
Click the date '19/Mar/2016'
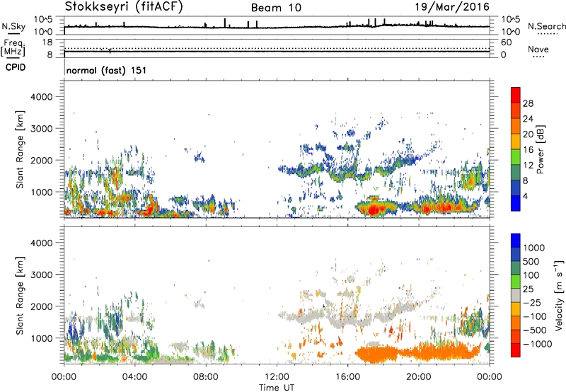click(452, 7)
